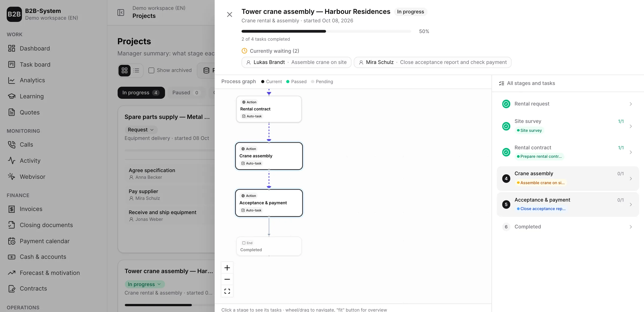644x312 pixels.
Task: Open the Contracts icon
Action: point(12,288)
